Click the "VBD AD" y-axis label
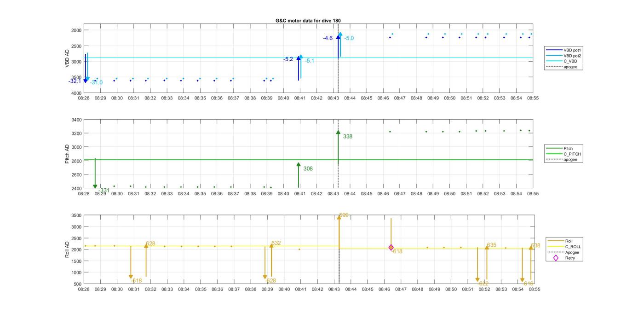 coord(67,59)
